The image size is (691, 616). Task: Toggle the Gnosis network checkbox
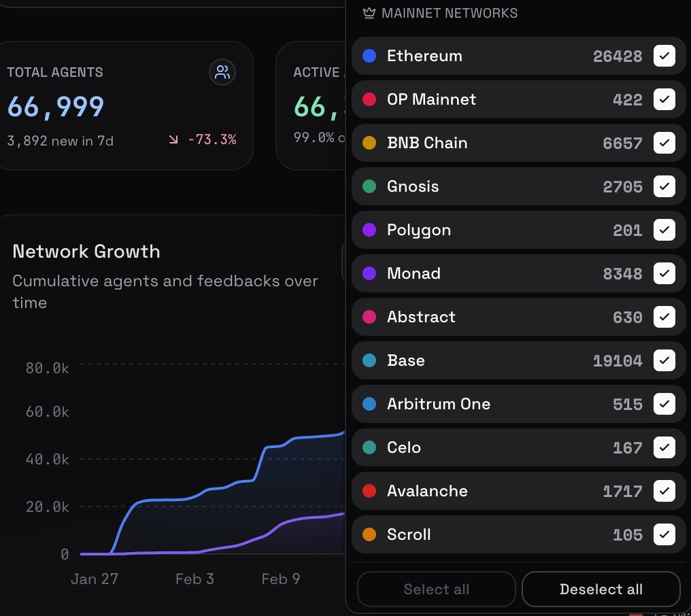point(664,186)
